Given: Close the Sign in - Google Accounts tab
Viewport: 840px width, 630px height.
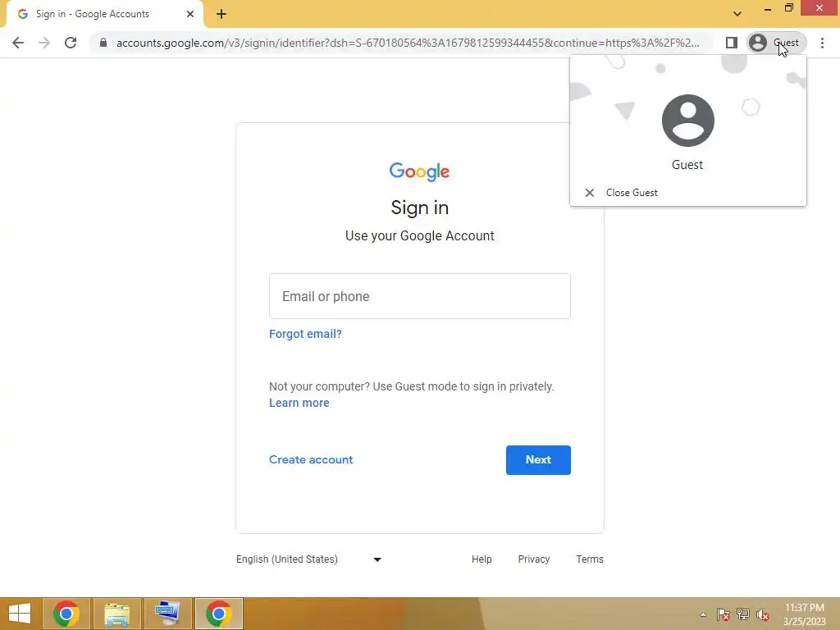Looking at the screenshot, I should 190,14.
